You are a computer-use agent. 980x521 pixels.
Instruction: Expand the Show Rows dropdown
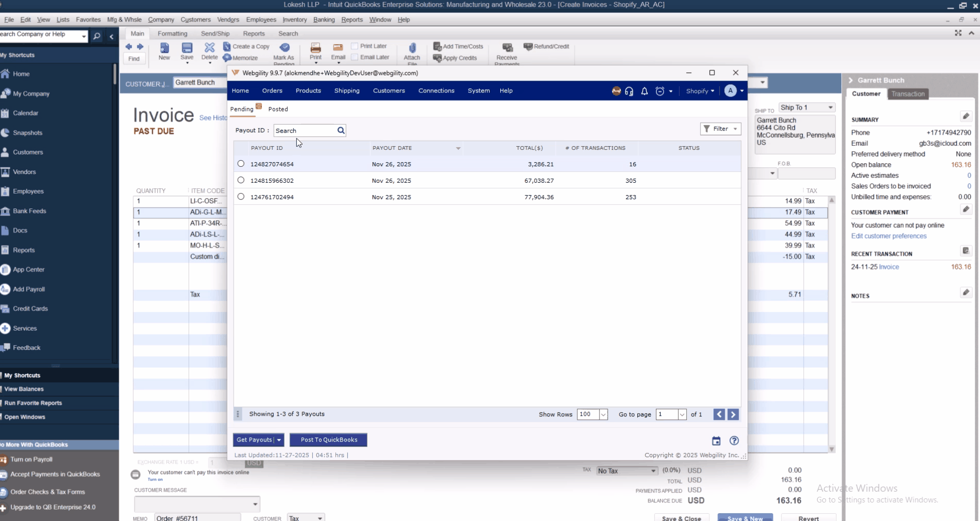604,415
